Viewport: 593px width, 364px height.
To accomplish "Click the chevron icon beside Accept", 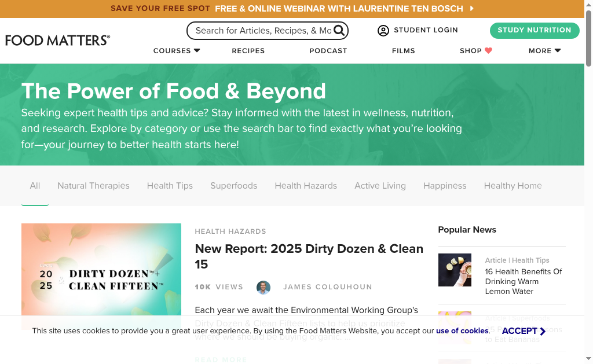I will pos(543,331).
